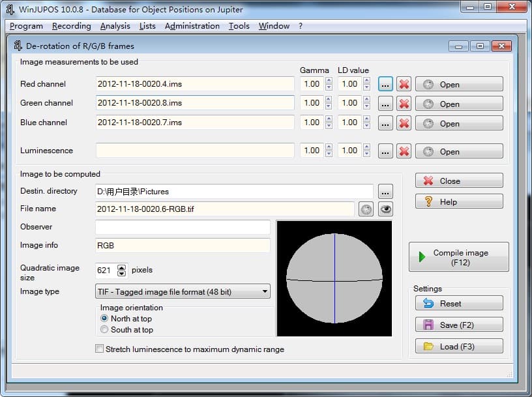Click the eye icon to preview file
The height and width of the screenshot is (397, 532).
pos(386,209)
